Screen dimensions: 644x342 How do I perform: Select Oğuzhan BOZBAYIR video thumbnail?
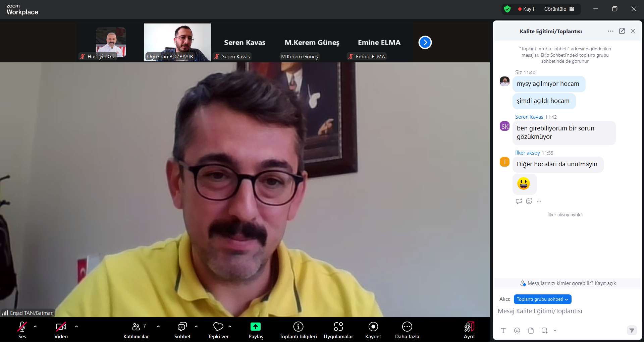coord(177,42)
